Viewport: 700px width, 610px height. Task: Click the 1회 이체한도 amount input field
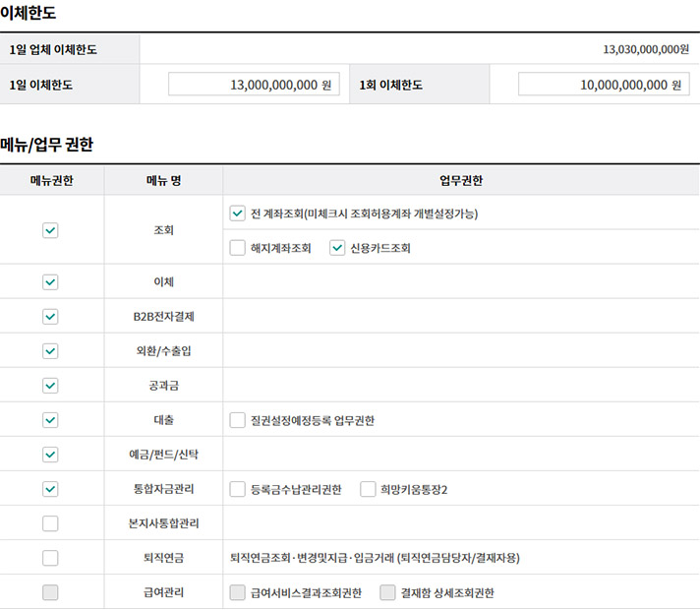(604, 85)
